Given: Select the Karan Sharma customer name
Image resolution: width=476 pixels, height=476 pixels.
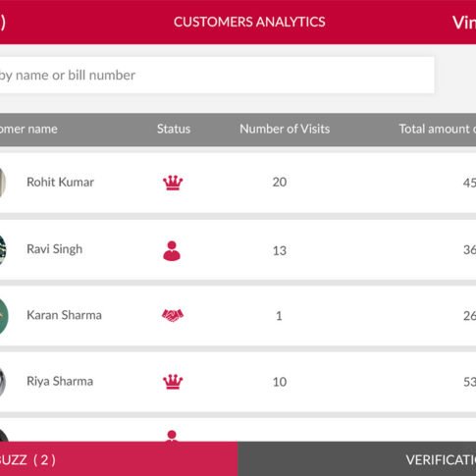Looking at the screenshot, I should (64, 315).
